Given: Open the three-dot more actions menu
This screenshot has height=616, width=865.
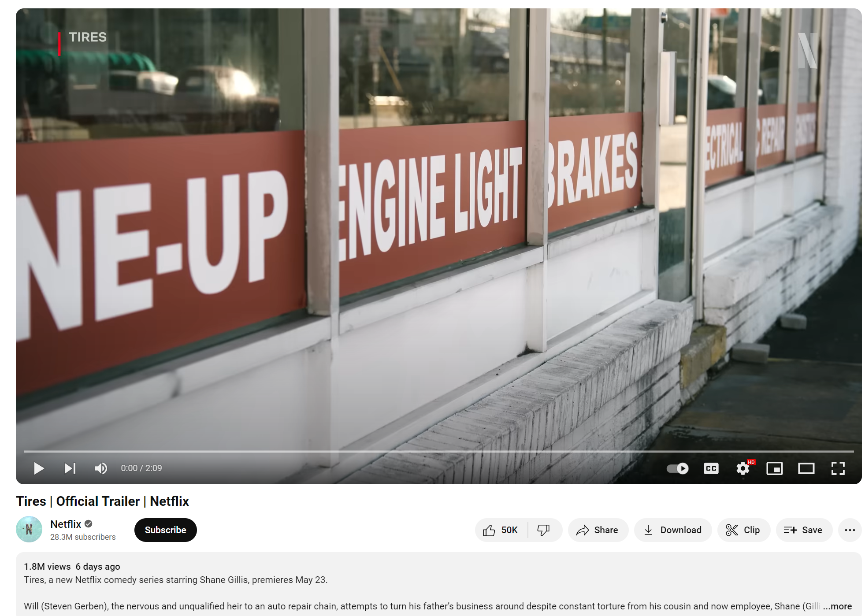Looking at the screenshot, I should [x=850, y=530].
